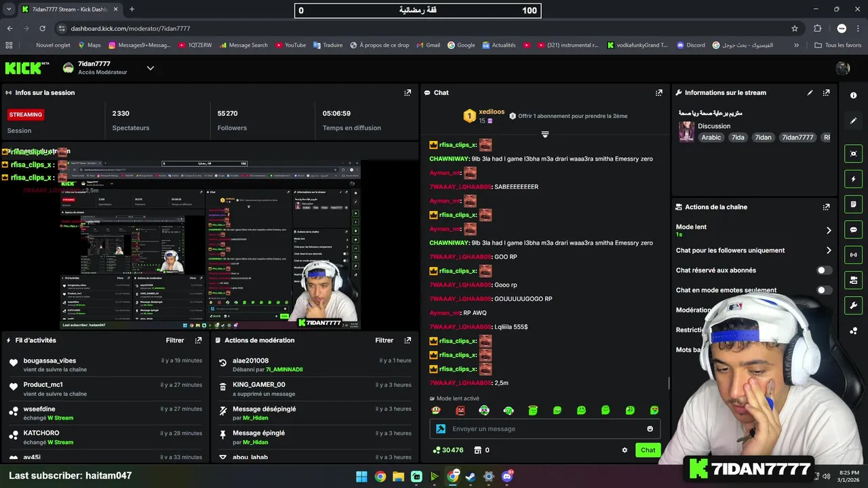Click the pencil icon in right sidebar
Image resolution: width=868 pixels, height=488 pixels.
pos(854,121)
